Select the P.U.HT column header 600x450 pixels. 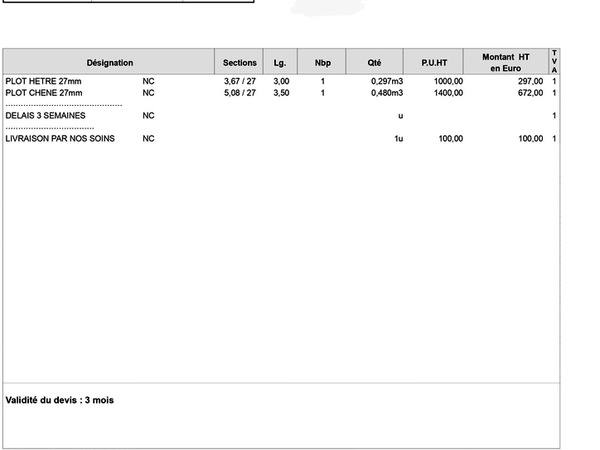click(434, 62)
